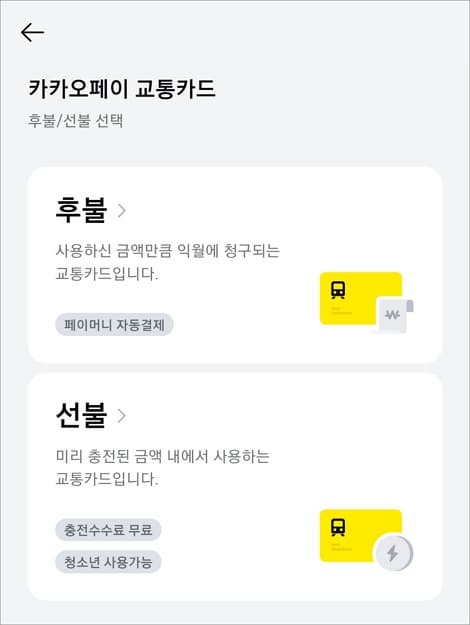This screenshot has height=625, width=470.
Task: Open the chevron next to 선불
Action: pos(122,415)
